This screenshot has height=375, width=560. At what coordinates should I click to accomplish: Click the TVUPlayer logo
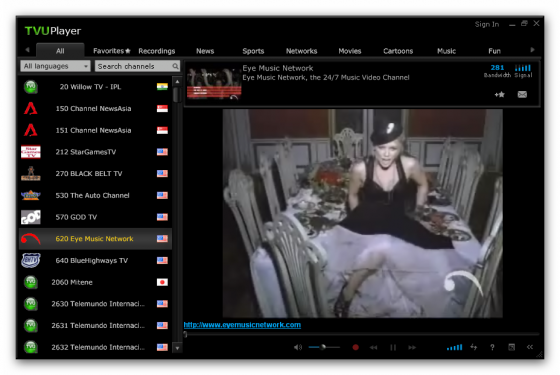coord(53,31)
